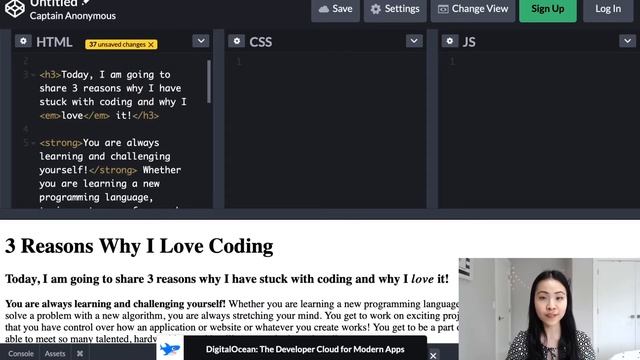640x360 pixels.
Task: Open the Console panel
Action: (x=21, y=354)
